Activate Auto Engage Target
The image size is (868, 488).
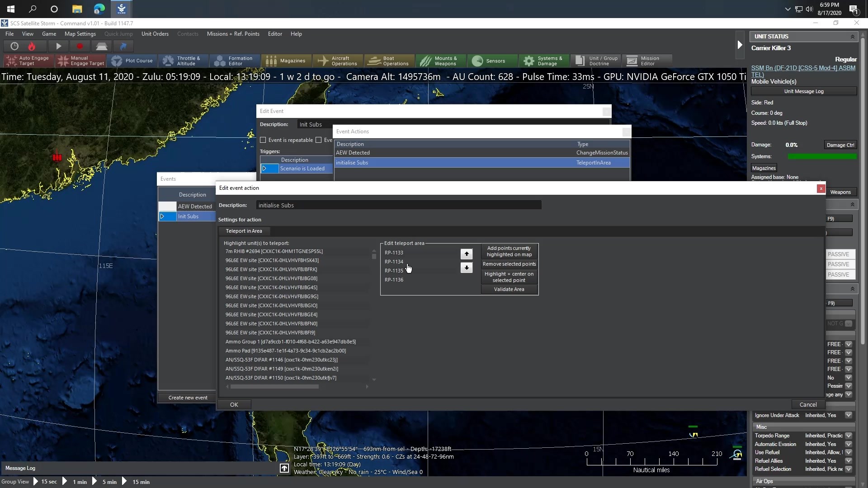pos(29,61)
